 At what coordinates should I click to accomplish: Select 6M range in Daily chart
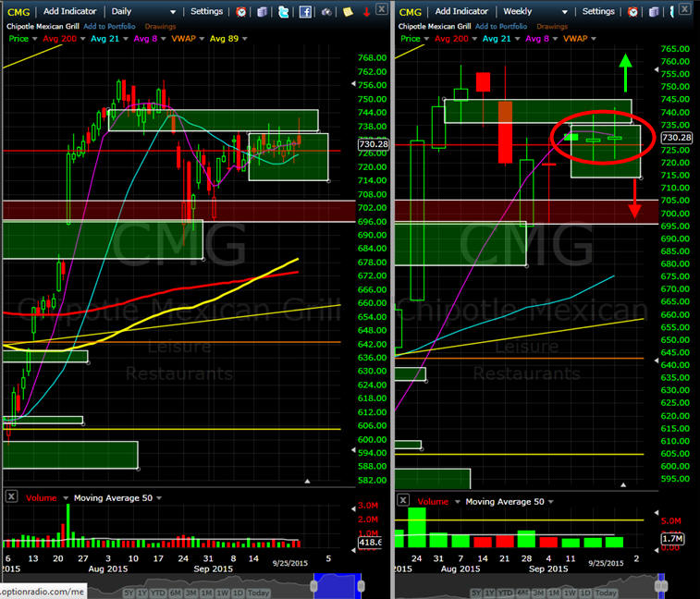tap(176, 593)
